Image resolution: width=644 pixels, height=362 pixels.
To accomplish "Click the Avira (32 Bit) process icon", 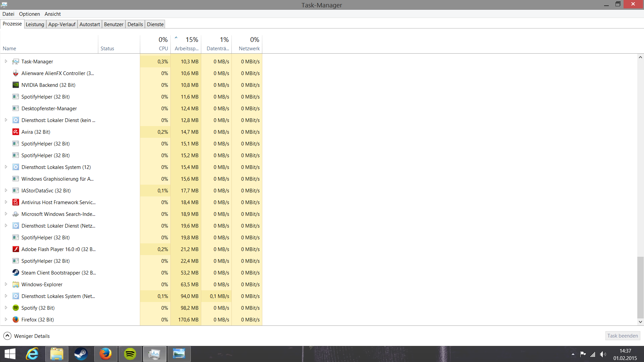I will click(15, 132).
